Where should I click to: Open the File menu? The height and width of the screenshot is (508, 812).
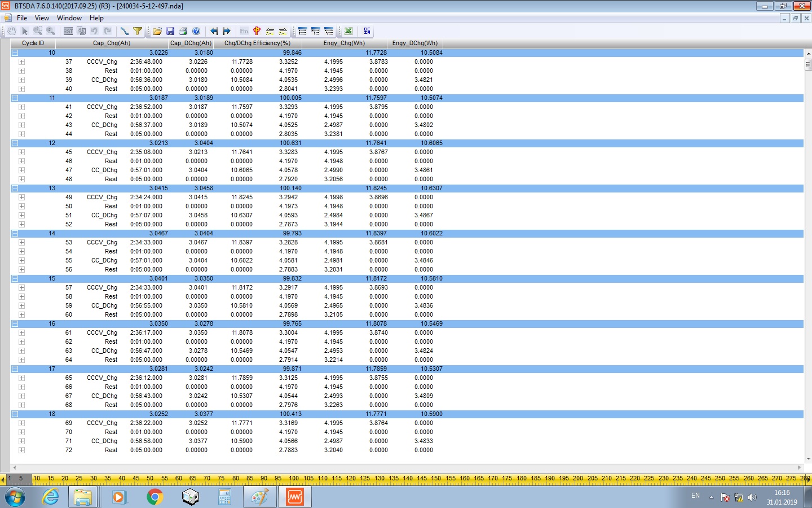pos(22,18)
